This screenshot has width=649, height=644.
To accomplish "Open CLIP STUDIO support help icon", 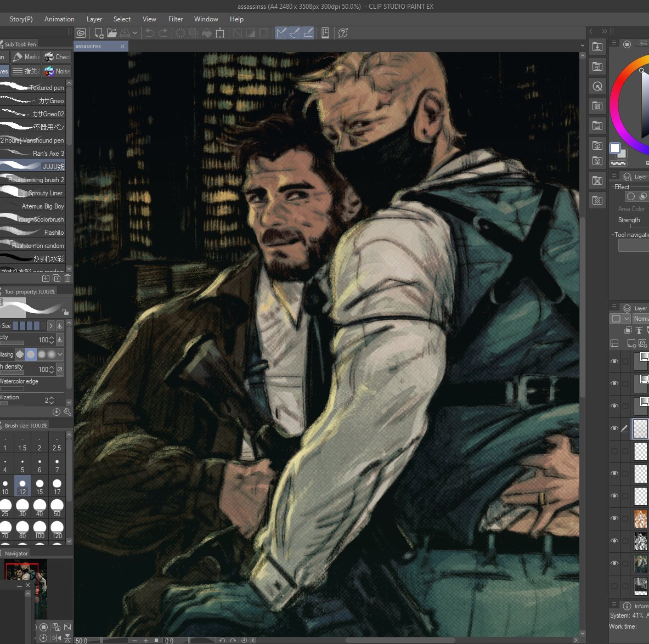I will (343, 33).
